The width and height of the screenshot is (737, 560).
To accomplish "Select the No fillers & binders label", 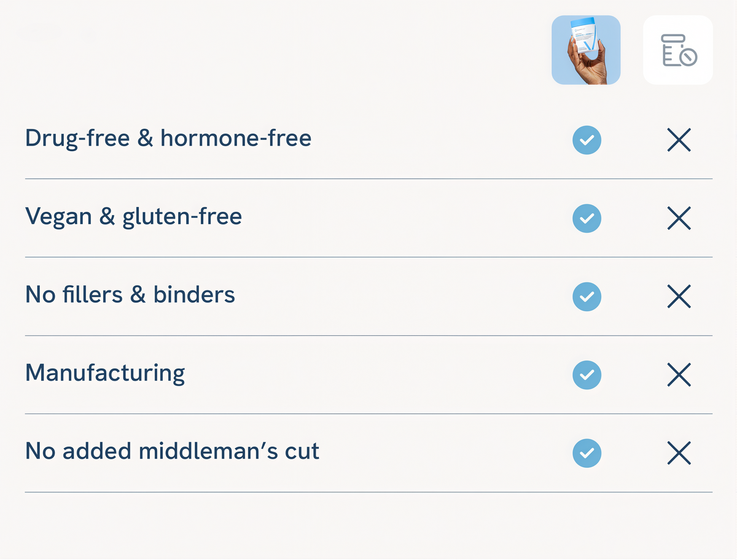I will [x=130, y=295].
